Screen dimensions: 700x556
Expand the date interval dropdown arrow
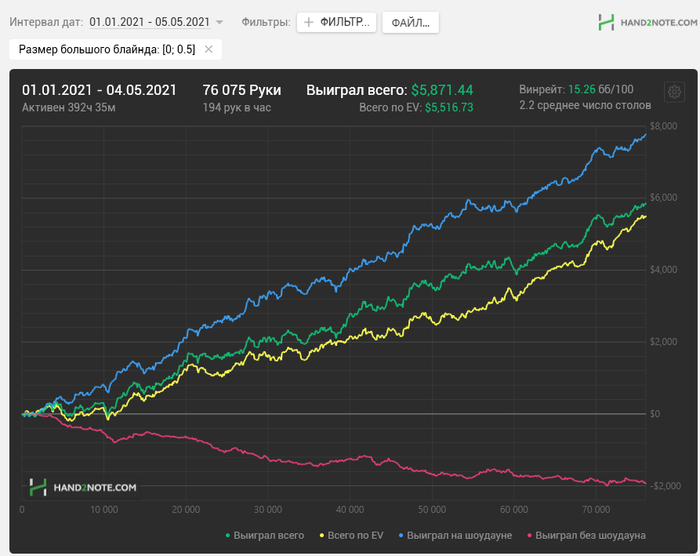[220, 22]
